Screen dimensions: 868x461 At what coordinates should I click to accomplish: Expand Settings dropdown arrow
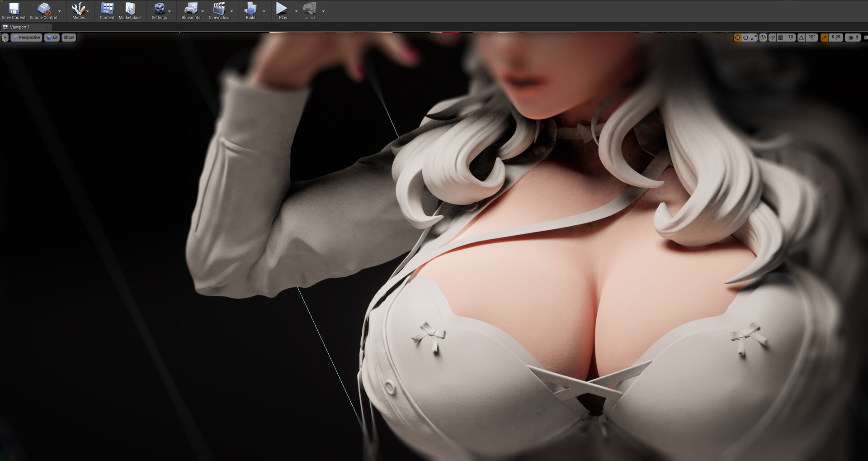(170, 11)
